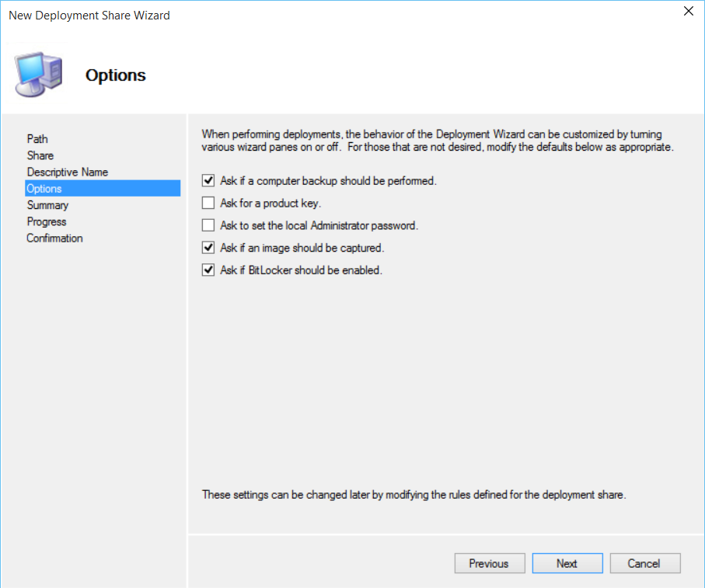Close the New Deployment Share Wizard window
705x588 pixels.
pos(688,12)
